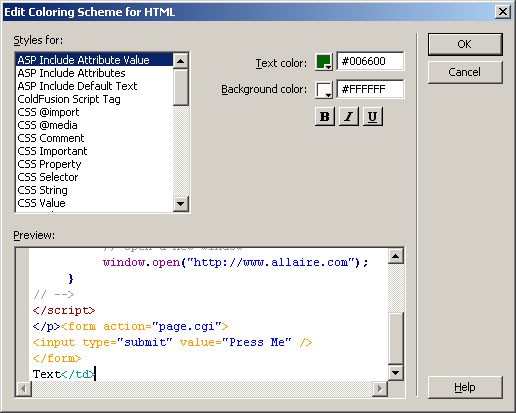The width and height of the screenshot is (516, 413).
Task: Close the Edit Coloring Scheme dialog
Action: tap(503, 12)
